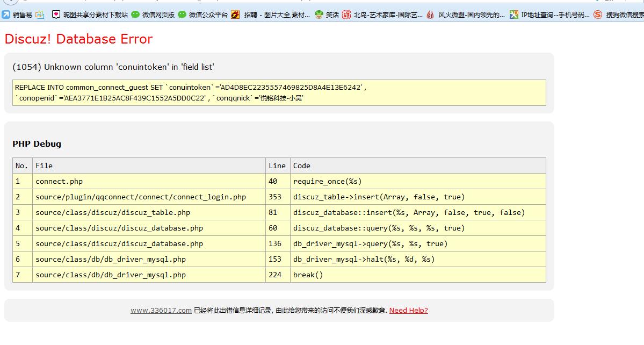Click the 微信公众平台 WeChat bookmark icon

tap(182, 15)
